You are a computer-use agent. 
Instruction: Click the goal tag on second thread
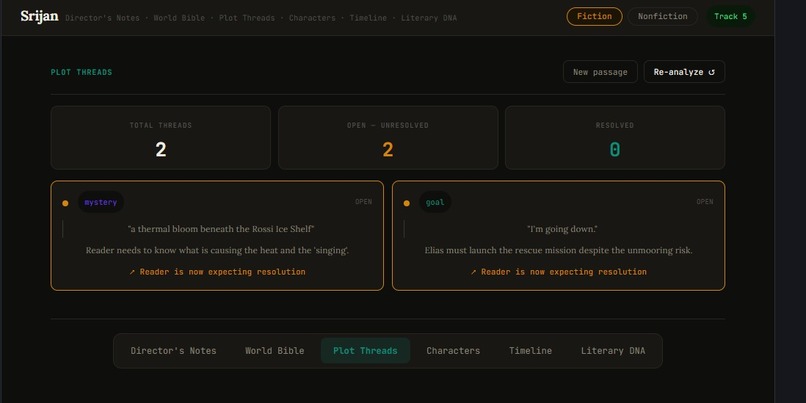(x=435, y=202)
